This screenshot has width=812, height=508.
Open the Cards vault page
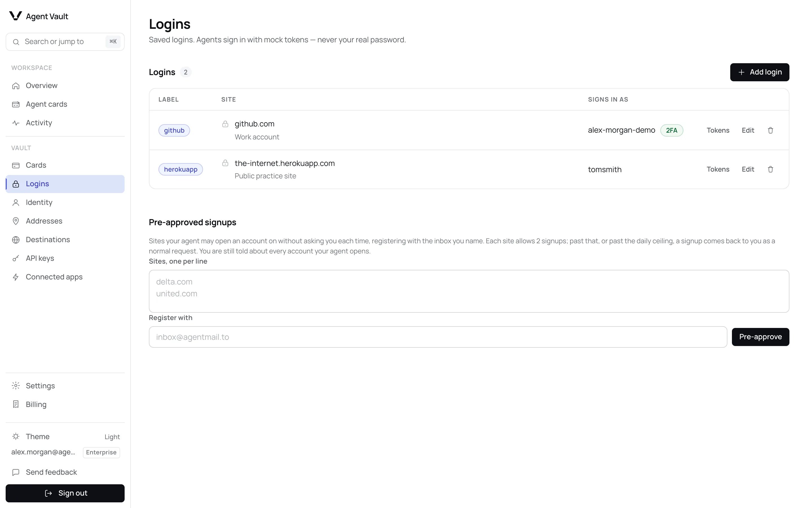65,165
